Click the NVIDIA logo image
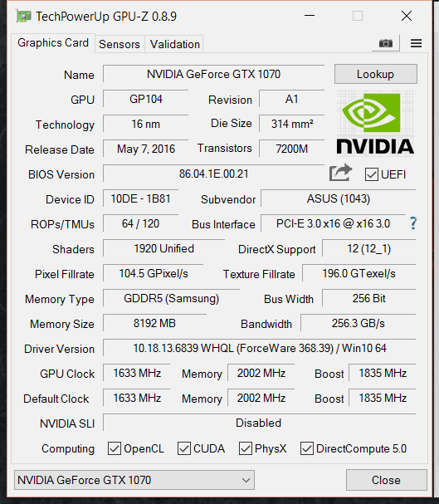The height and width of the screenshot is (504, 439). [x=375, y=122]
